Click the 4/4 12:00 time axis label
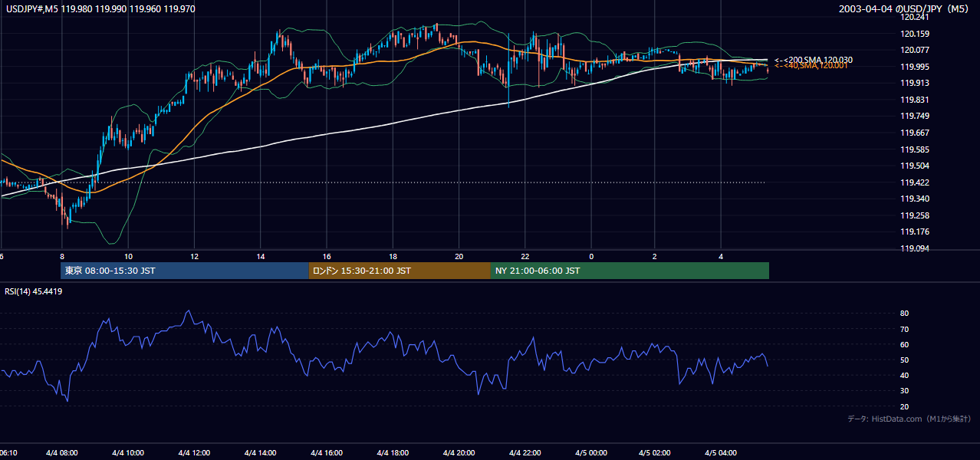Image resolution: width=980 pixels, height=460 pixels. pyautogui.click(x=193, y=453)
